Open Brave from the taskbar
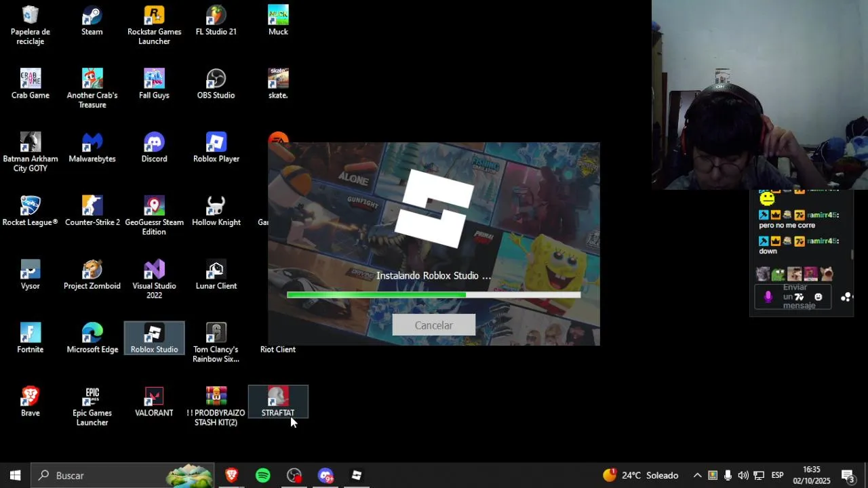 pyautogui.click(x=231, y=475)
